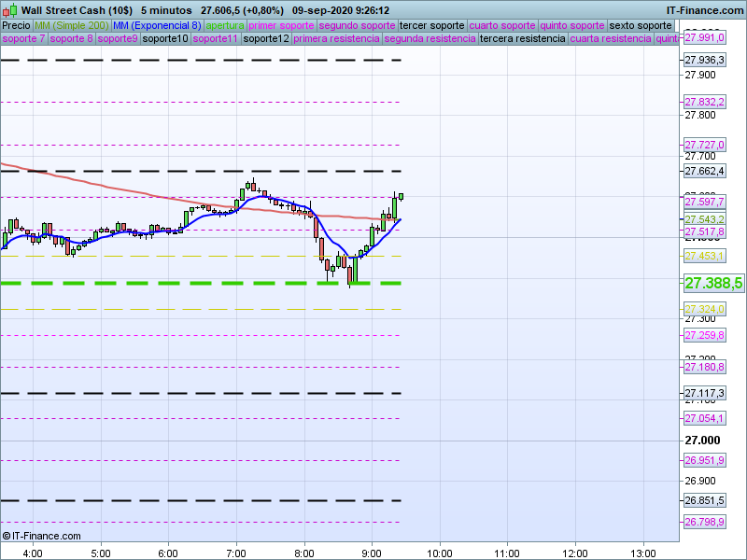Open the primer soporte label

[281, 26]
